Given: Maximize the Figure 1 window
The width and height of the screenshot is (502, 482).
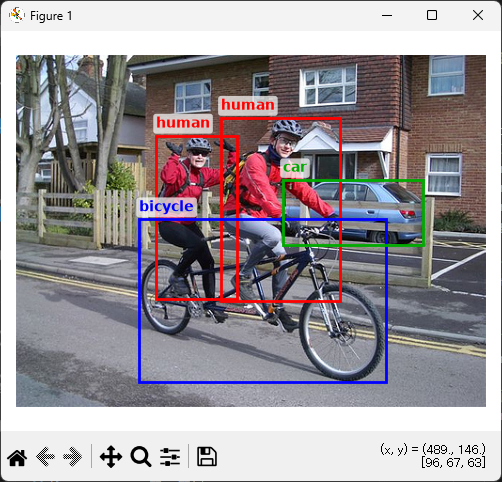Looking at the screenshot, I should (x=432, y=15).
